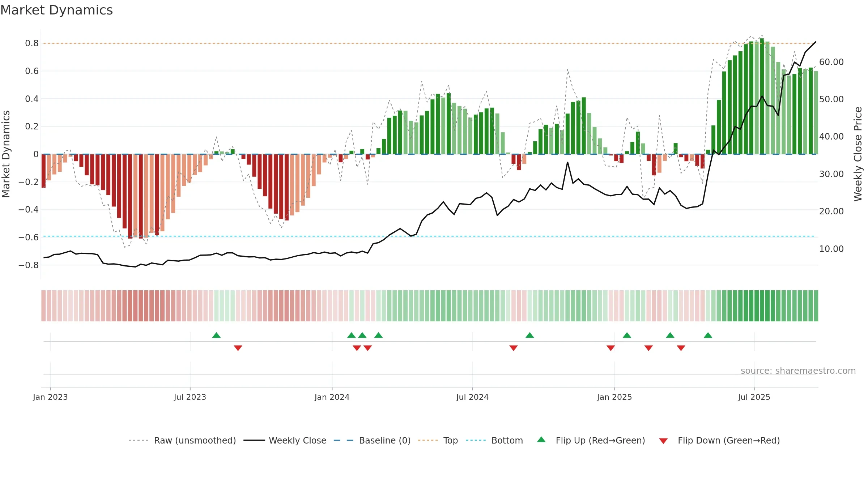Click the Jan 2023 x-axis label
Image resolution: width=868 pixels, height=488 pixels.
50,397
